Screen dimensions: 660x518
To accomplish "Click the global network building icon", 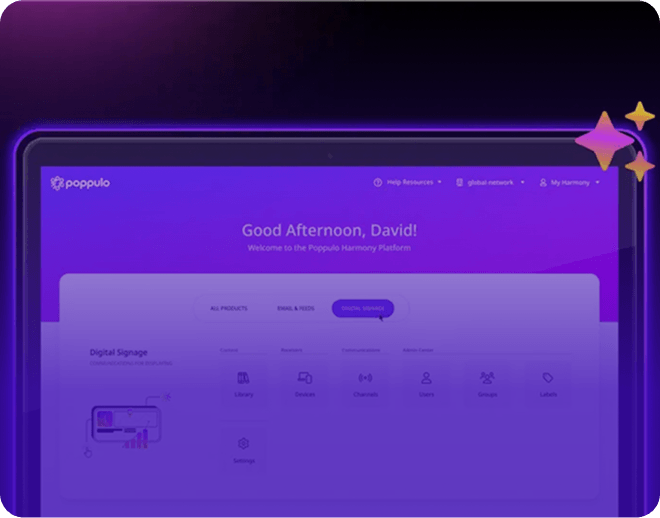I will [459, 183].
